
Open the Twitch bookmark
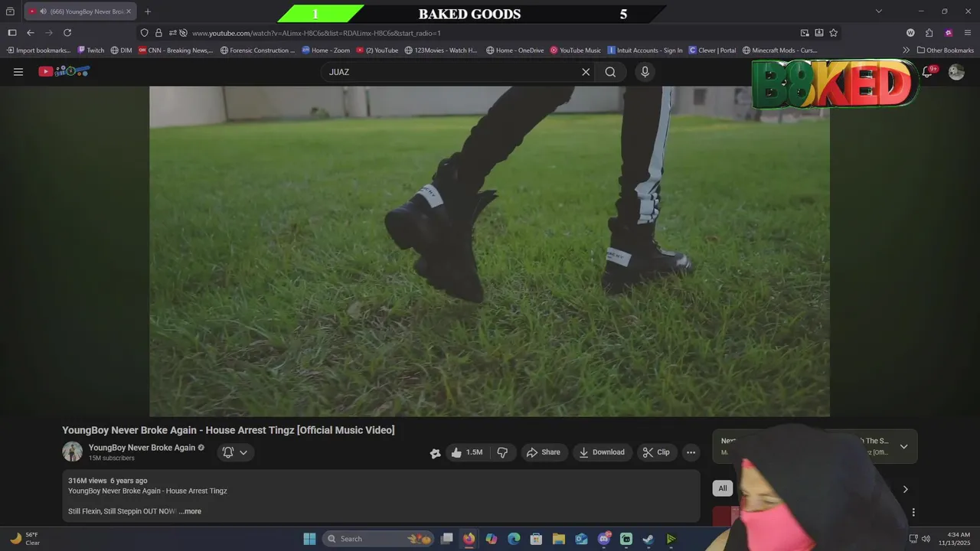coord(90,51)
